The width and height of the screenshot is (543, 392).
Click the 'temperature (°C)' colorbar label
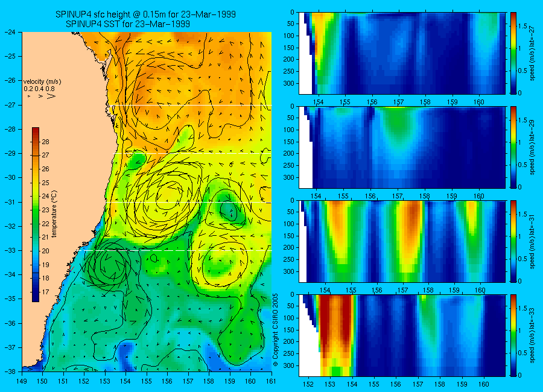(54, 214)
